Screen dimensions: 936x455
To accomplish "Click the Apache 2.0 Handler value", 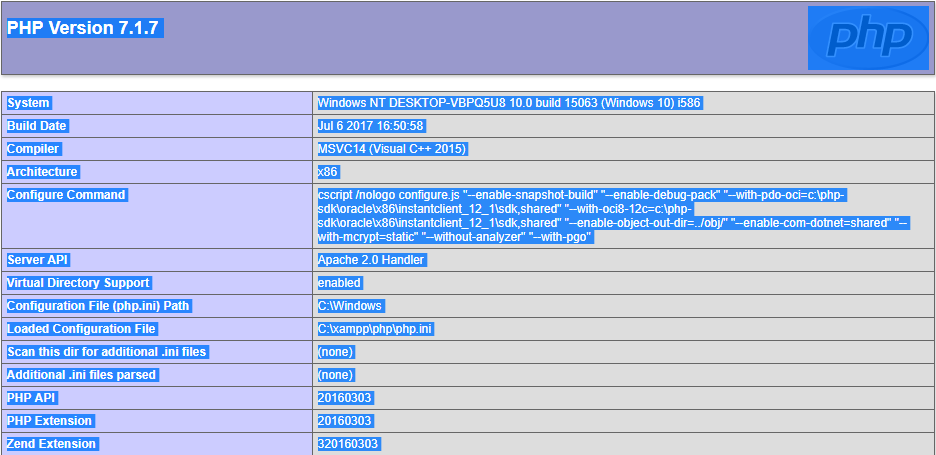I will pyautogui.click(x=372, y=260).
